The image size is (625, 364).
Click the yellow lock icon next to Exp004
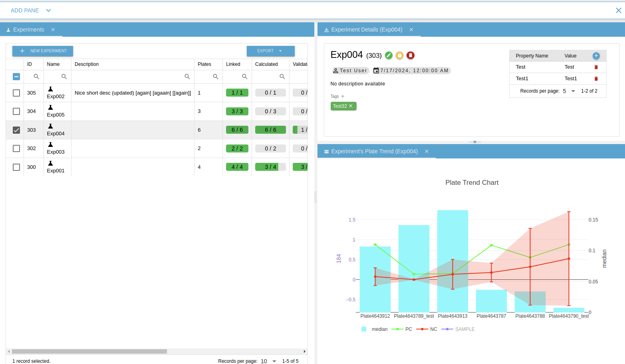click(399, 55)
